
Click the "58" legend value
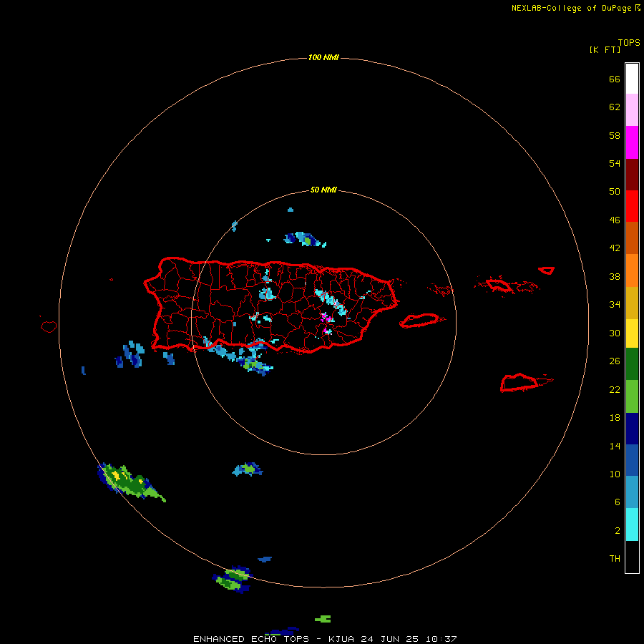click(615, 135)
